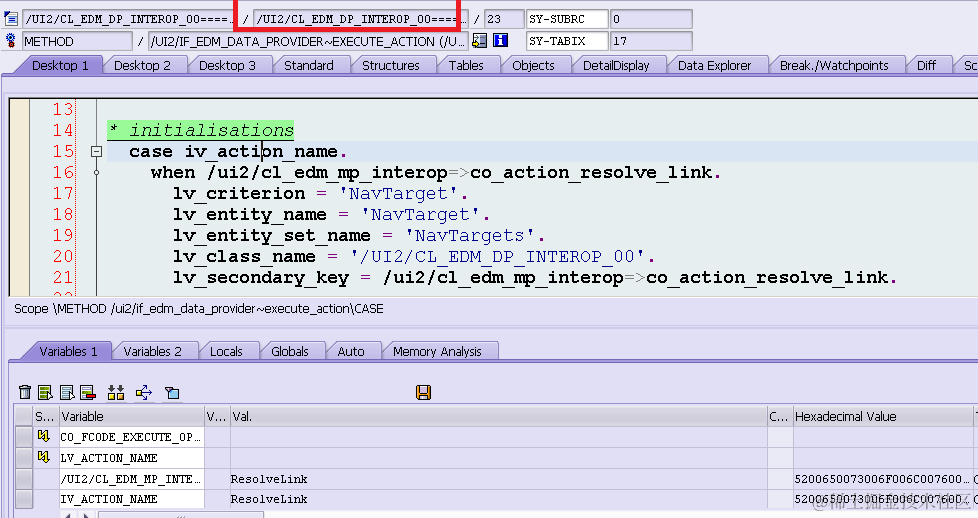Click the yellow status icon for CO_FCODE_EXECUTE_OP row
The width and height of the screenshot is (978, 518).
point(43,436)
